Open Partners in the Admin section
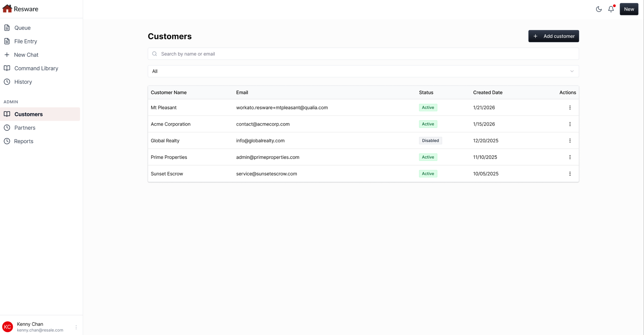 [x=40, y=128]
